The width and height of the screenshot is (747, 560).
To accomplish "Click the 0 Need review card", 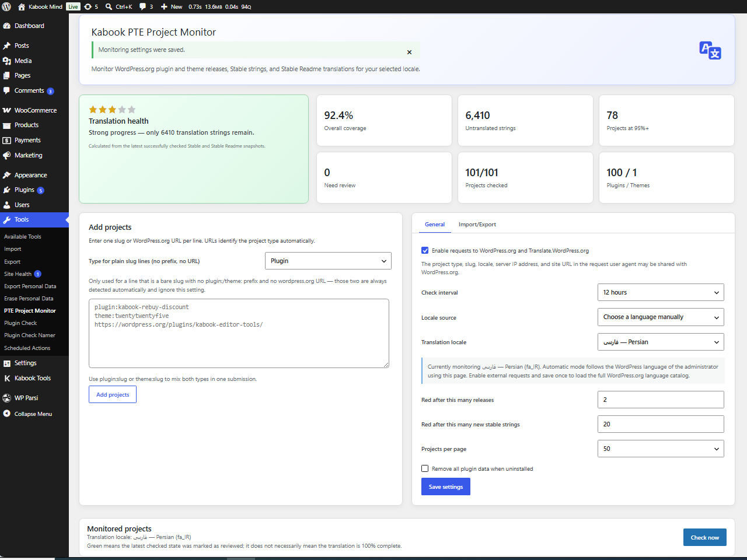I will (384, 177).
